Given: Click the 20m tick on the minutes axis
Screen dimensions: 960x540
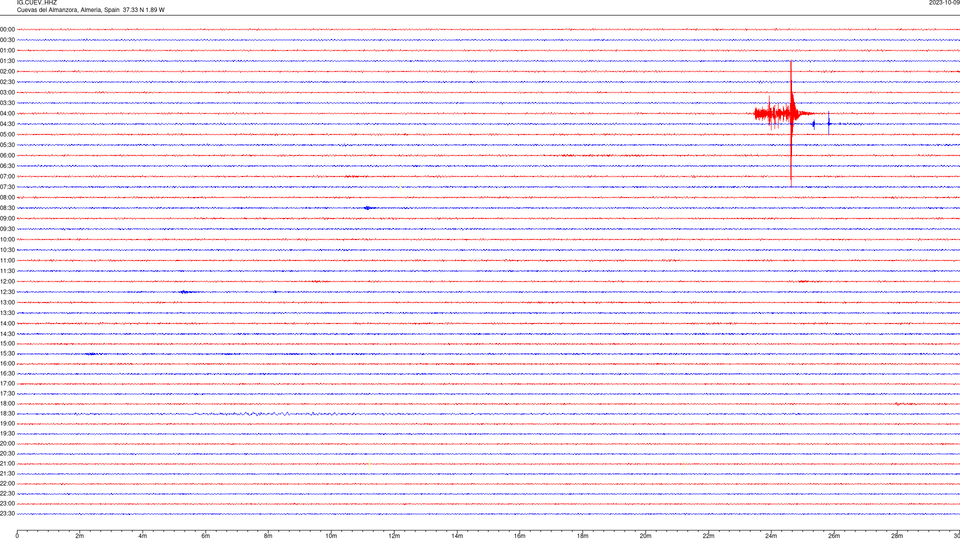Looking at the screenshot, I should (x=645, y=536).
